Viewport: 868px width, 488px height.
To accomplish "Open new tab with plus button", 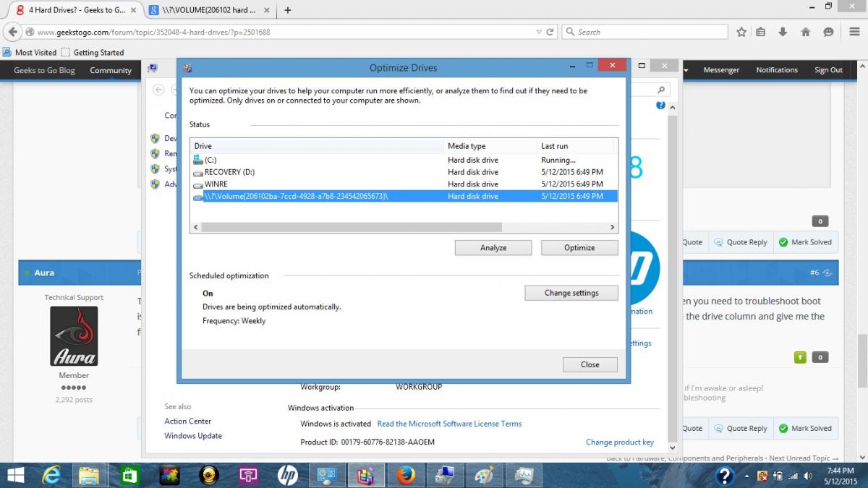I will pyautogui.click(x=288, y=10).
